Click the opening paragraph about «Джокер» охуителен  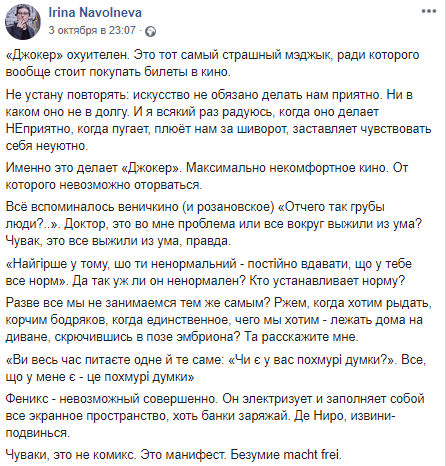tap(212, 63)
